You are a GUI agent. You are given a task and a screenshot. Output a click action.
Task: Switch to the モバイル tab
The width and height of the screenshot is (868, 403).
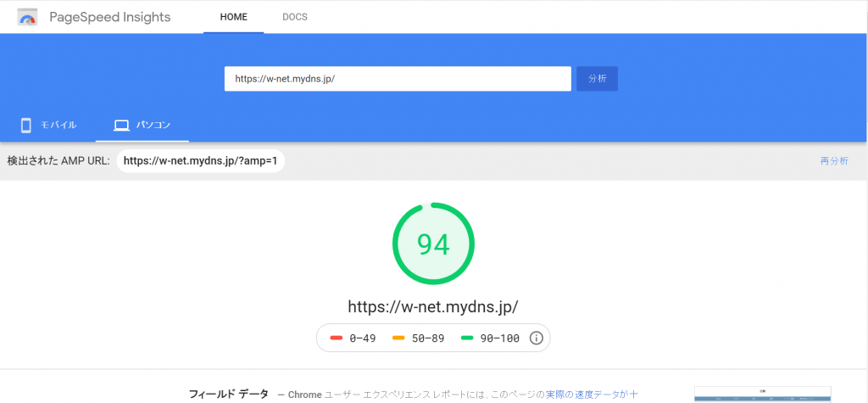48,126
